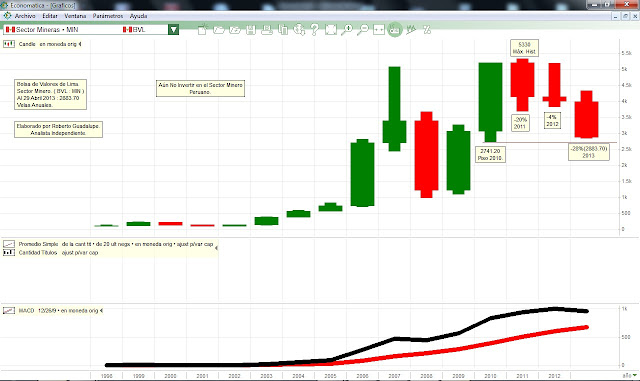Select the Aún No Invertir annotation box
The image size is (640, 381).
[200, 88]
